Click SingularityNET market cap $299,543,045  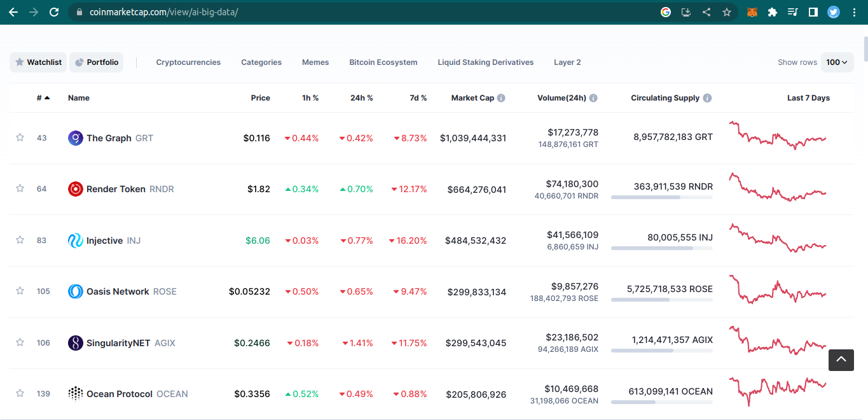(x=476, y=343)
